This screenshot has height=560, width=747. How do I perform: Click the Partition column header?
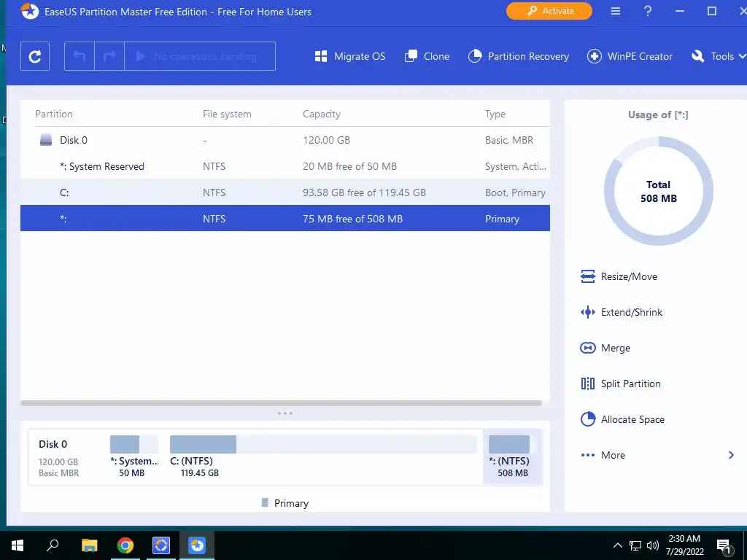click(54, 114)
